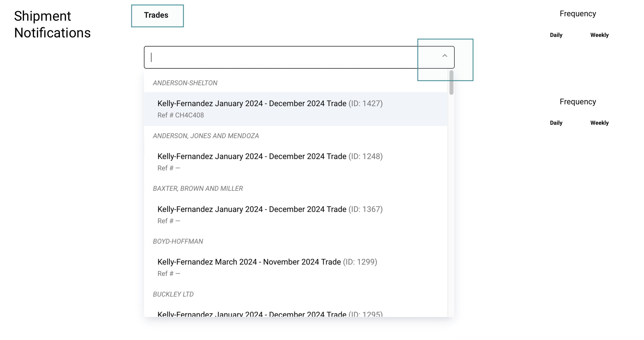
Task: Click the ANDERSON, JONES AND MENDOZA group label
Action: (206, 136)
